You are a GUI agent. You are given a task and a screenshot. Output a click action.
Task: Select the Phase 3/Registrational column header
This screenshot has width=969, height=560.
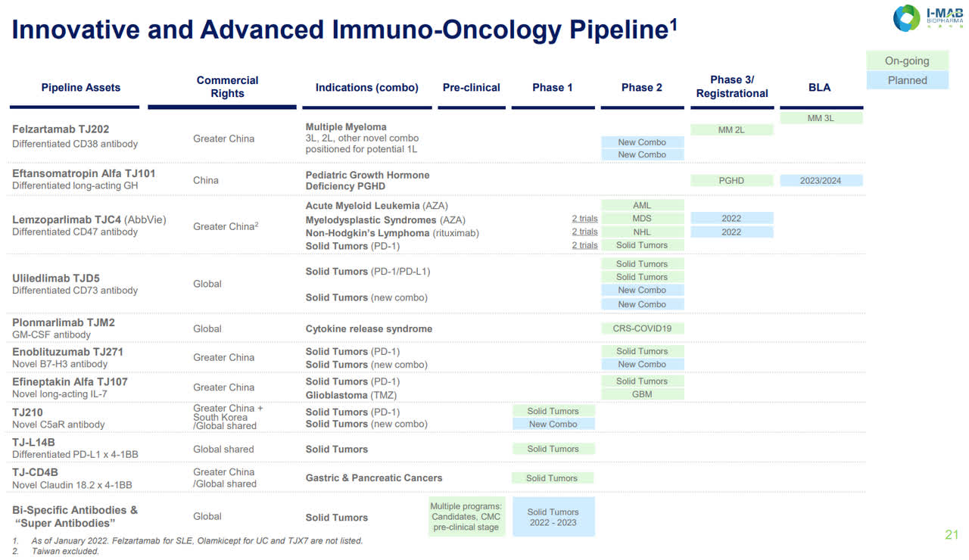[732, 87]
